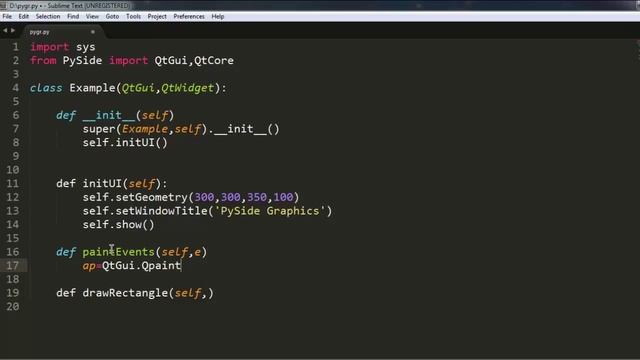640x360 pixels.
Task: Click line number 11 in gutter
Action: point(13,184)
